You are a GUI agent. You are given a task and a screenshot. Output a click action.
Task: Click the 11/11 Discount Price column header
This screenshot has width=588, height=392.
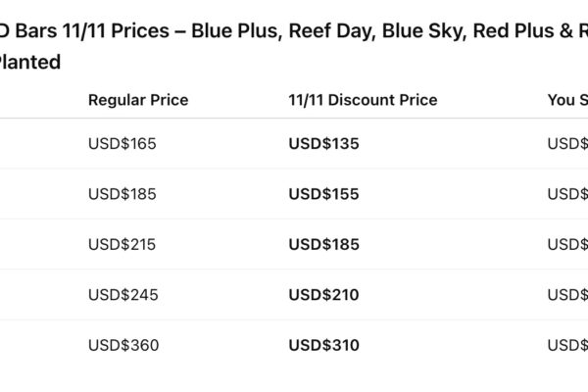[x=363, y=100]
